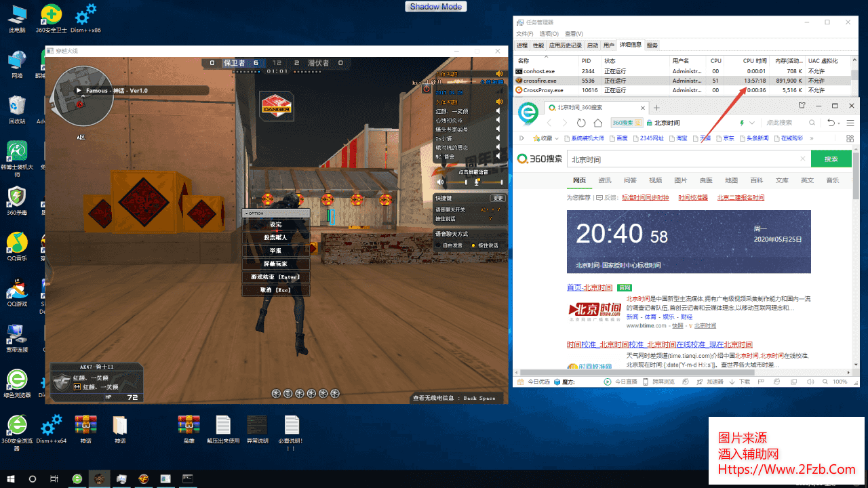Screen dimensions: 868x488
Task: Go to browser home page
Action: coord(597,123)
